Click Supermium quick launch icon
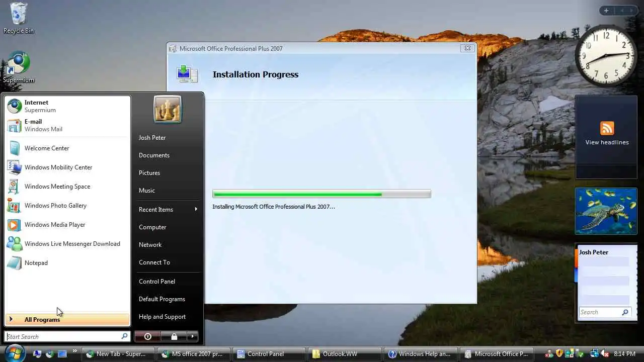This screenshot has height=362, width=644. 49,354
